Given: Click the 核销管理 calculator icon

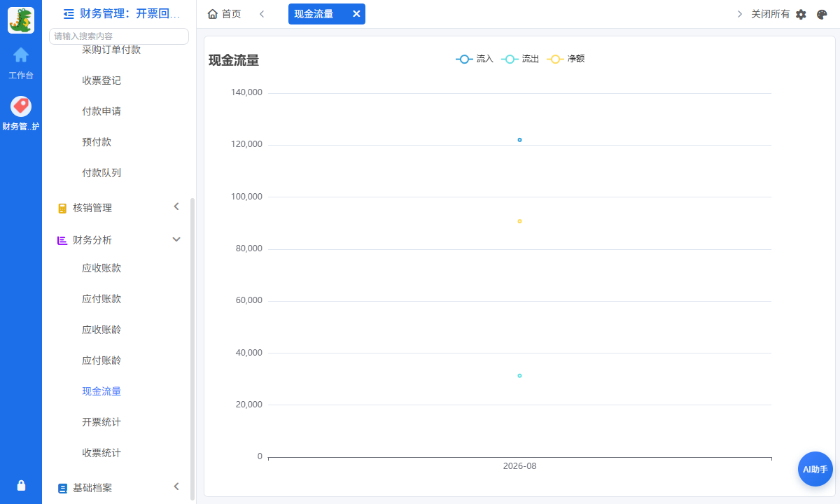Looking at the screenshot, I should tap(62, 208).
